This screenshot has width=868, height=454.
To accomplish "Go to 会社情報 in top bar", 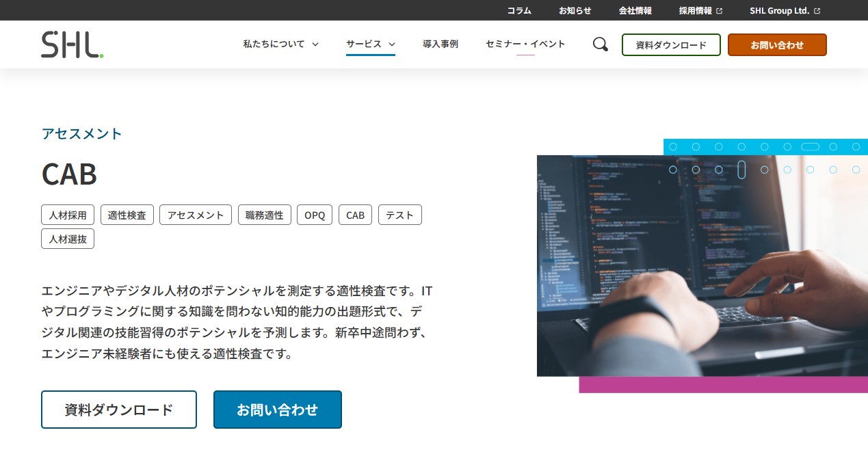I will [x=635, y=11].
